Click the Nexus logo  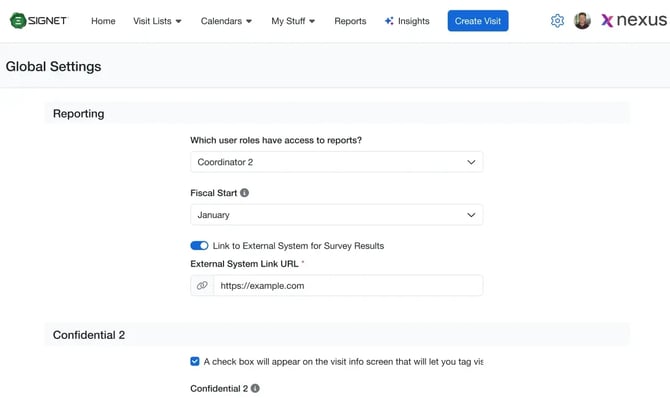[x=634, y=20]
